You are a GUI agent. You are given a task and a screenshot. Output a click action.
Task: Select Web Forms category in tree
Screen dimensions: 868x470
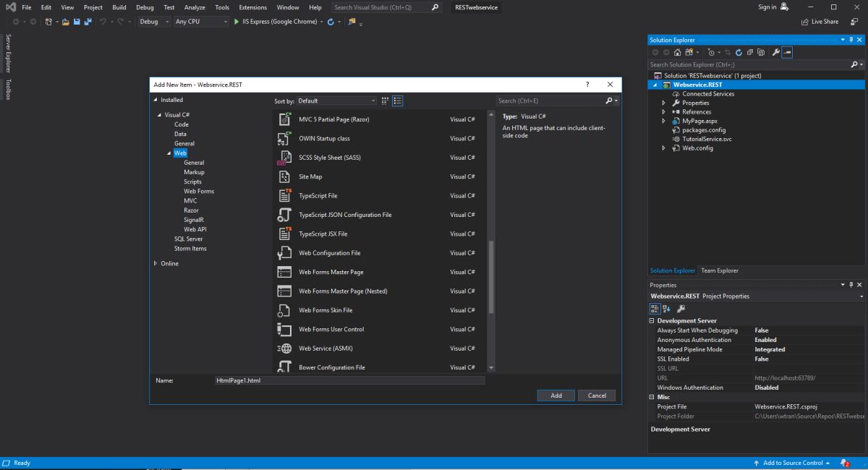click(199, 191)
